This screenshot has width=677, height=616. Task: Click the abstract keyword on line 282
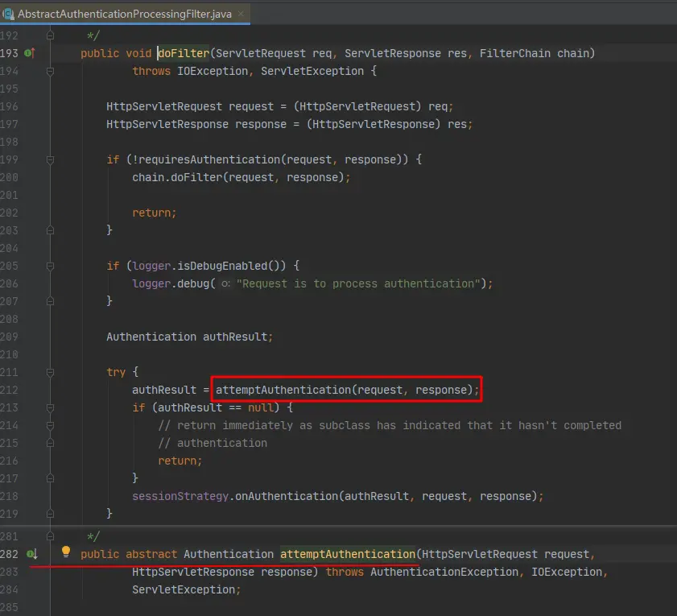pyautogui.click(x=151, y=554)
